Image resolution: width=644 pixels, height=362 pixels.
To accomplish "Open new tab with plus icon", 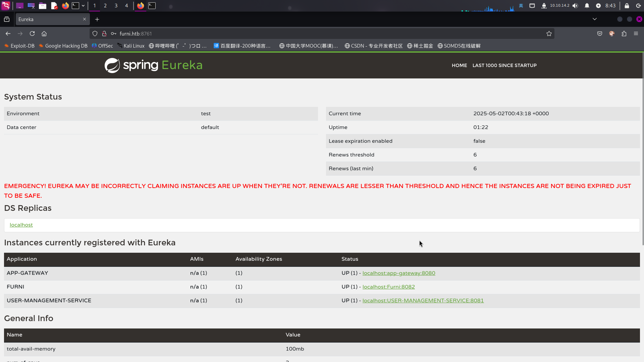I will coord(97,19).
